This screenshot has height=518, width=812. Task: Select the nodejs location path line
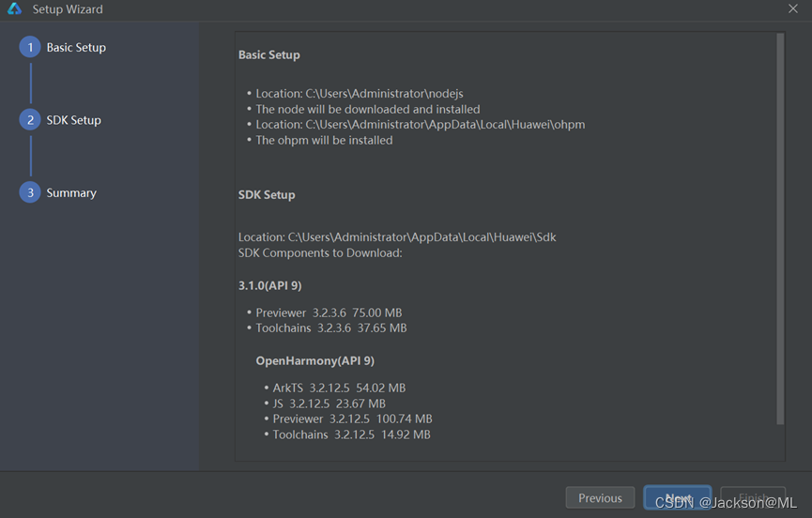pyautogui.click(x=359, y=94)
